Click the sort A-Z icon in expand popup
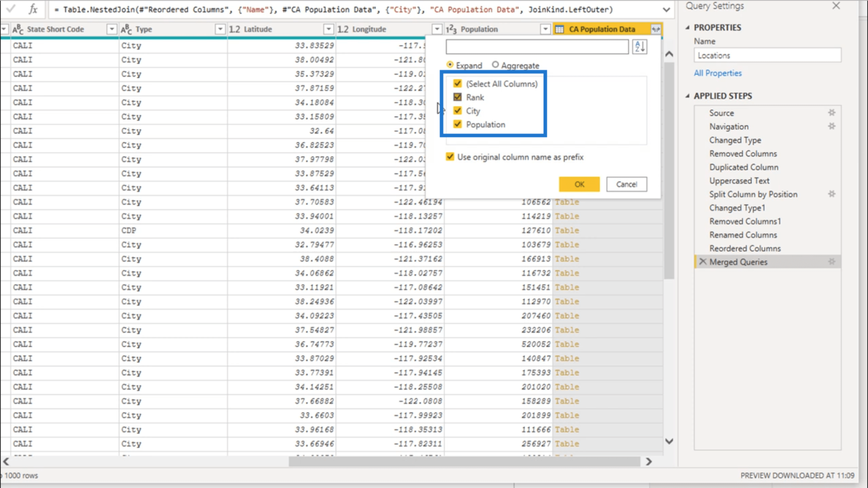 pyautogui.click(x=640, y=46)
